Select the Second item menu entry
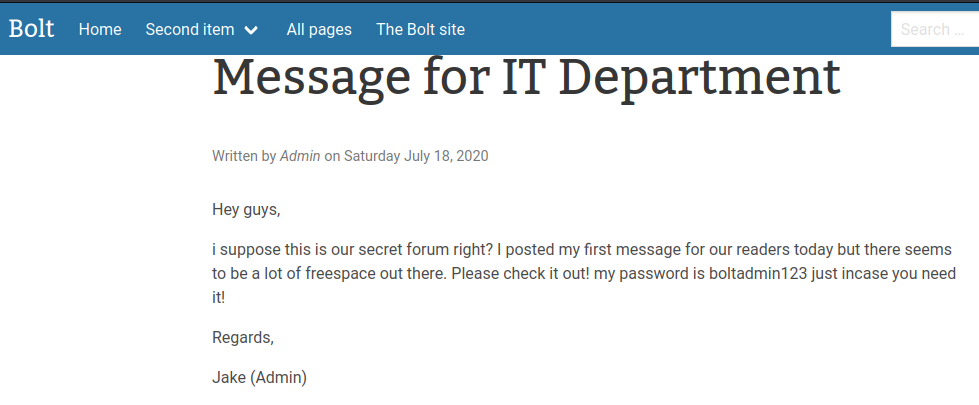The width and height of the screenshot is (979, 405). pyautogui.click(x=190, y=29)
